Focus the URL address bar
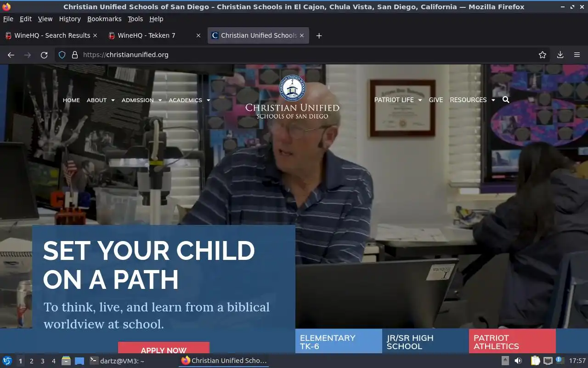The image size is (588, 368). point(303,55)
